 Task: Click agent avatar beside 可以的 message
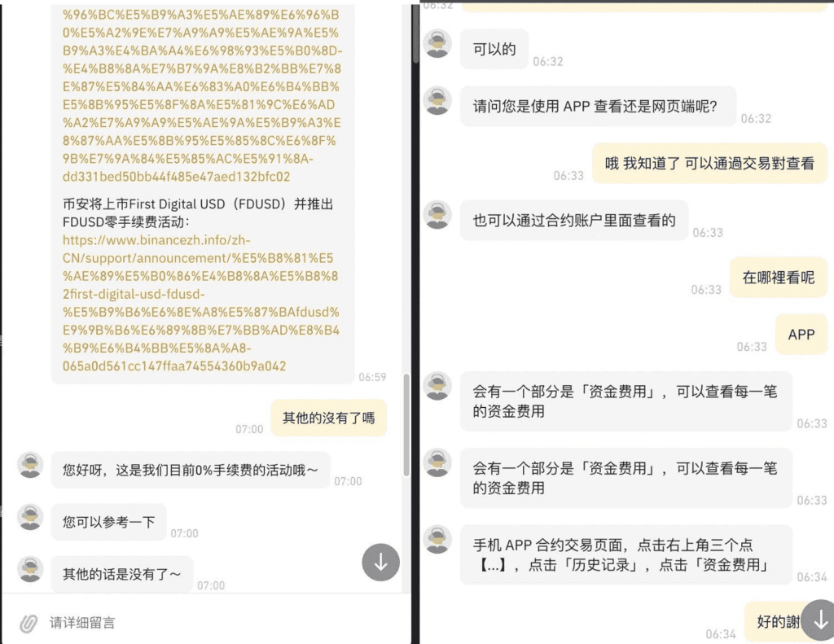pos(437,44)
